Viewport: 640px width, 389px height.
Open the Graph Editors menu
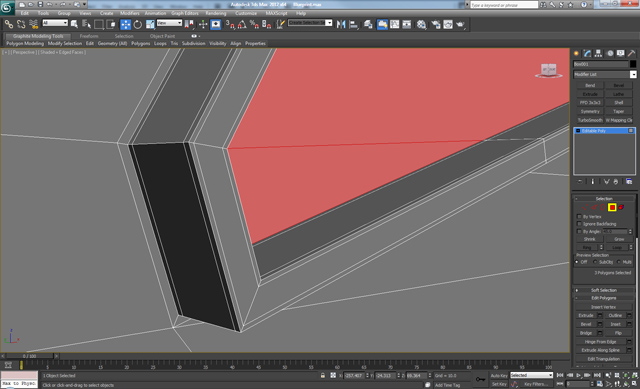point(184,13)
